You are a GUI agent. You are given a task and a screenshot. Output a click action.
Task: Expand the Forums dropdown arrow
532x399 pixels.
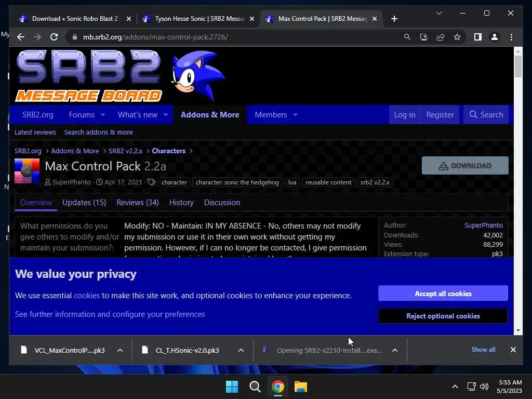pos(103,115)
